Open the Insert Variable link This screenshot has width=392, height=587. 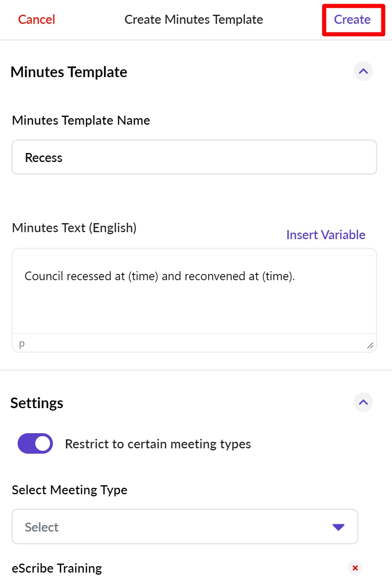click(x=326, y=235)
